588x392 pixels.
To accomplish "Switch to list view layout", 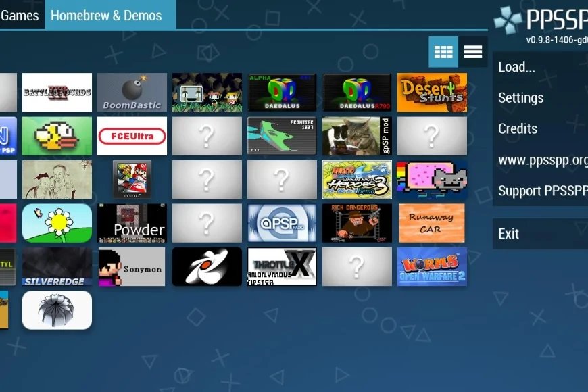I will point(473,52).
